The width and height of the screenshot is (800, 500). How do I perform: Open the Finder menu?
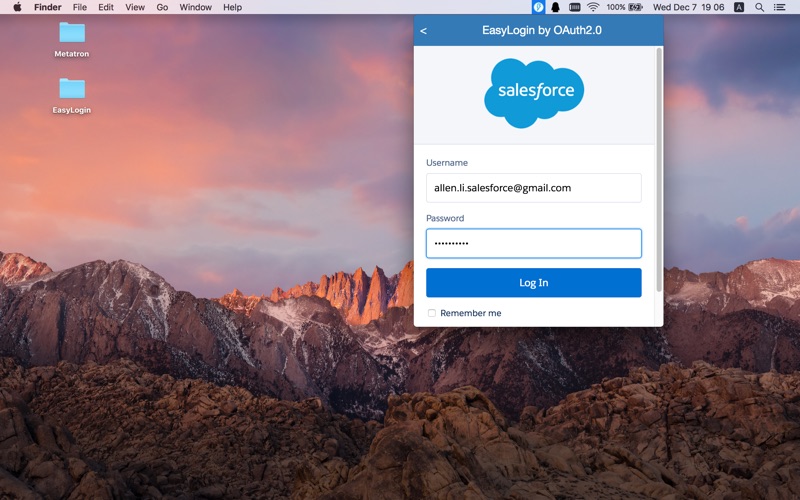[47, 7]
